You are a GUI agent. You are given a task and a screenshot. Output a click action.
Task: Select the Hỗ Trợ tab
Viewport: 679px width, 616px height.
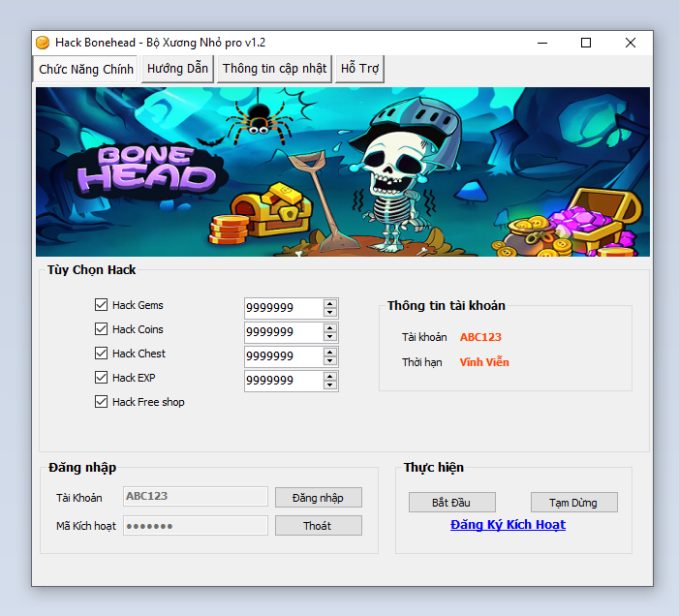point(359,69)
